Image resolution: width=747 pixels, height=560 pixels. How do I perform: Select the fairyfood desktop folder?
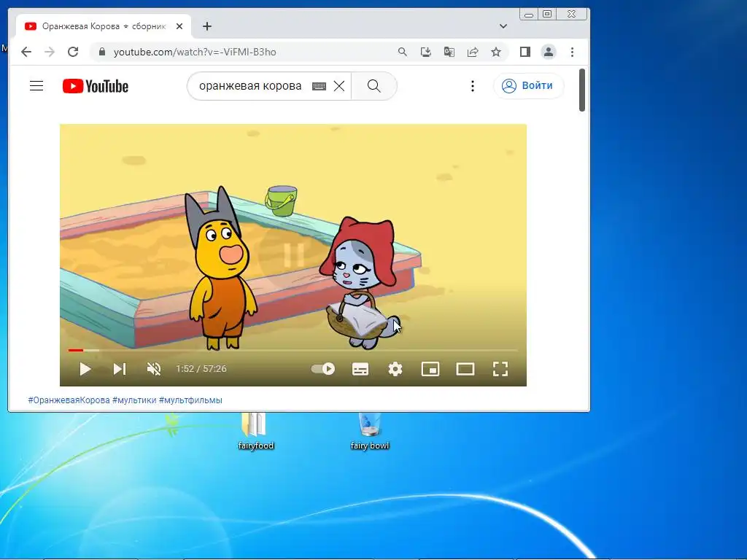[256, 432]
